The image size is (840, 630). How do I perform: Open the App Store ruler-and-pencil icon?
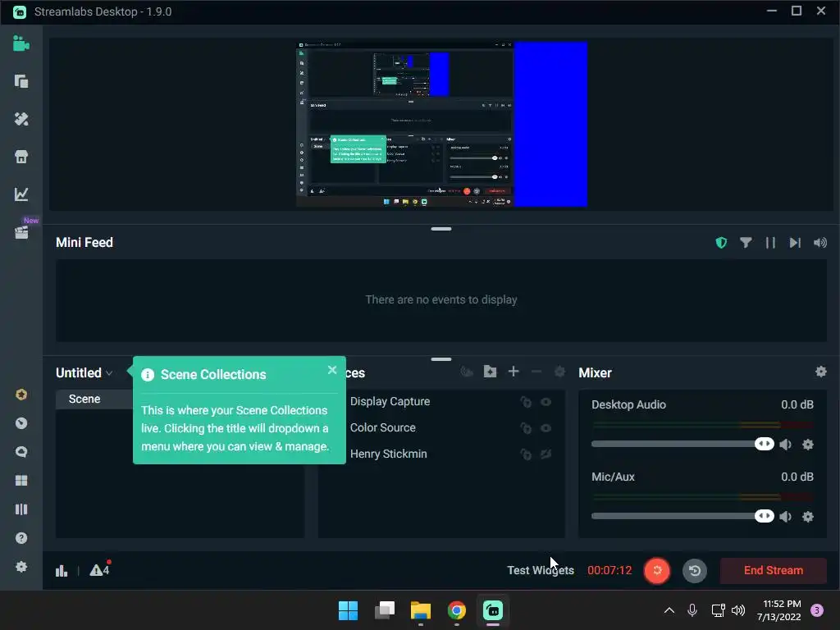pos(21,119)
